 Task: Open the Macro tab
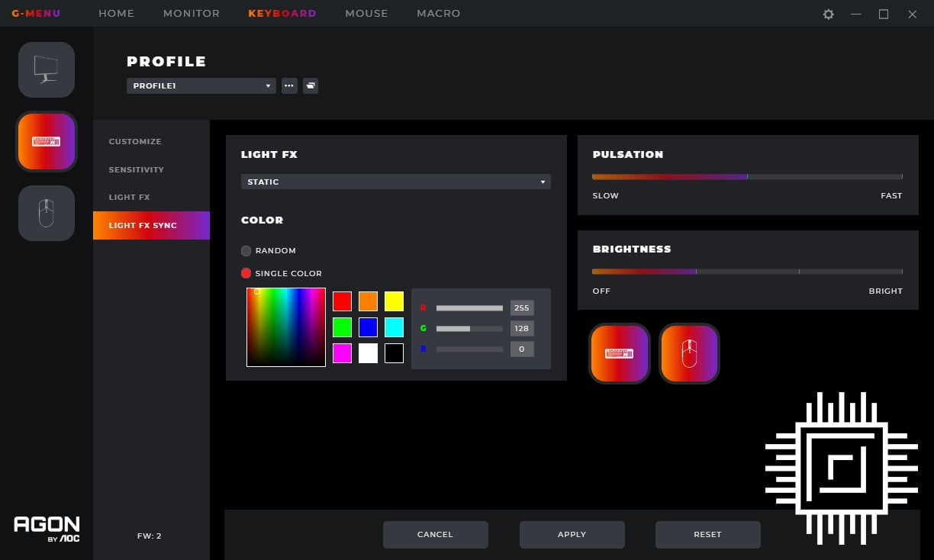438,14
